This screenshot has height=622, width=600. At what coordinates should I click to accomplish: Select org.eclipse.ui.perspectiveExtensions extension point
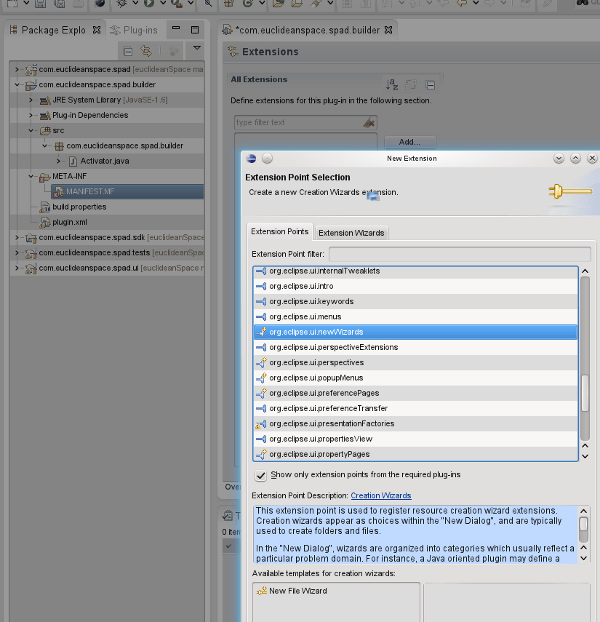(416, 347)
